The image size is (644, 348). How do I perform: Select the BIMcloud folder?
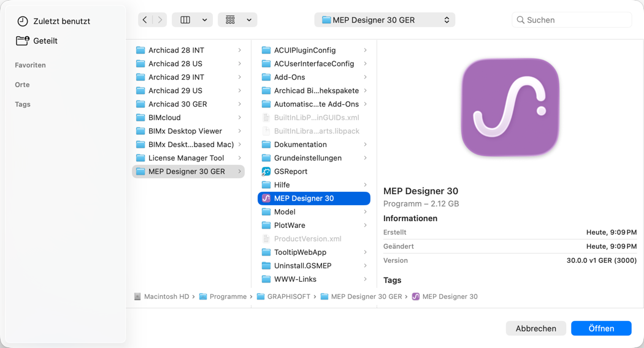pyautogui.click(x=188, y=118)
